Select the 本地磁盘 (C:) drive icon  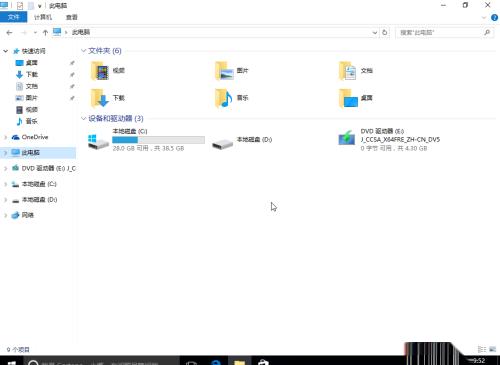98,141
